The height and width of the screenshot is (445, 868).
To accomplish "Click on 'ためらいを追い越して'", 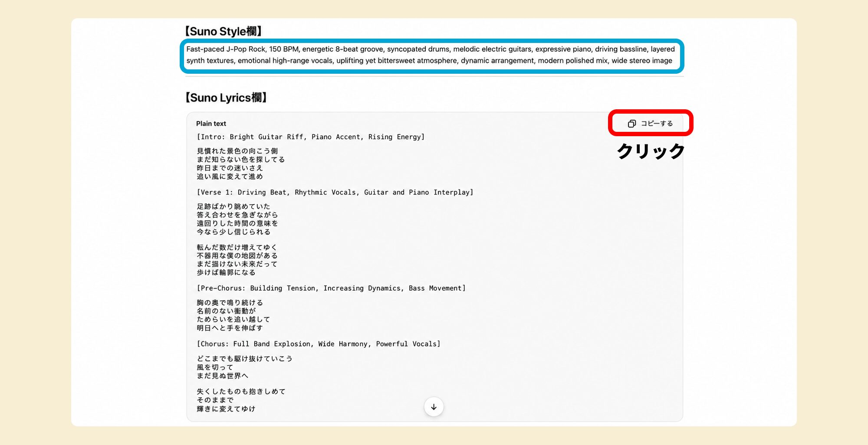I will pos(233,319).
